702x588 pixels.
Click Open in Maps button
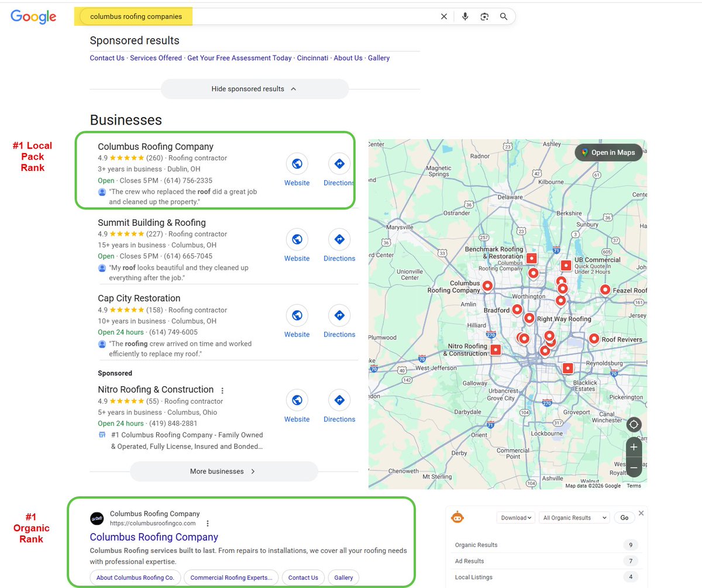(x=608, y=153)
